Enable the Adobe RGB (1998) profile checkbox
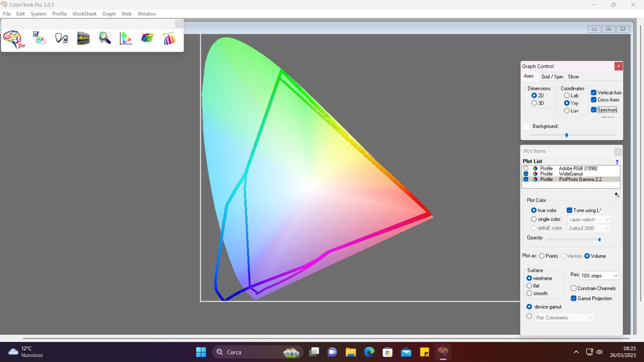 point(526,168)
